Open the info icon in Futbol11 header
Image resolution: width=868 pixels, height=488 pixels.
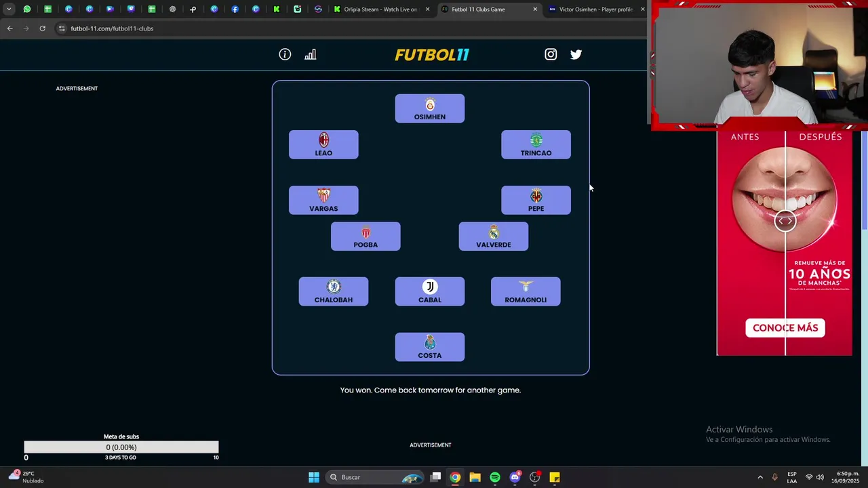(285, 54)
